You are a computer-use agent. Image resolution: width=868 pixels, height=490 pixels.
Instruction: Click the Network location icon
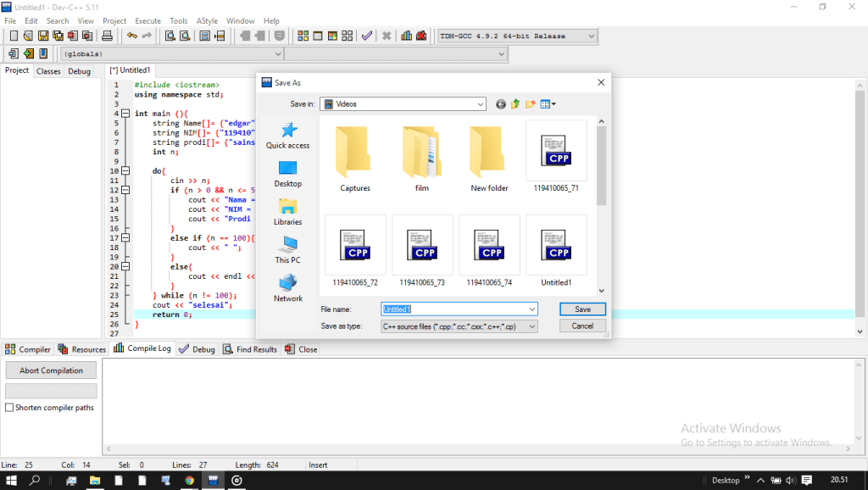tap(287, 287)
